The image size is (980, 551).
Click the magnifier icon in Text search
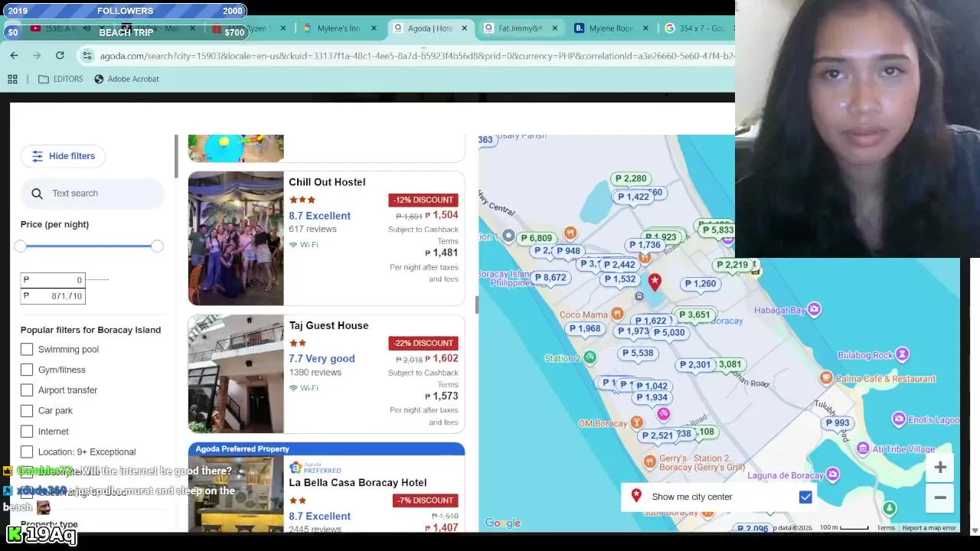pos(37,194)
